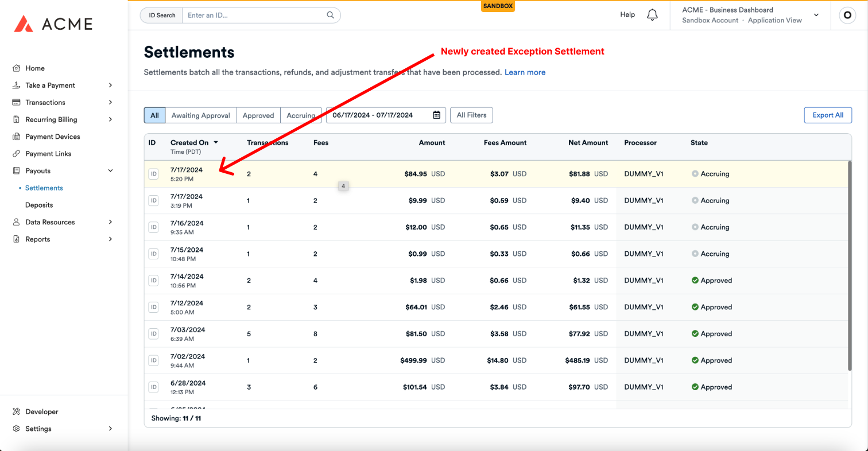868x451 pixels.
Task: Expand the Reports submenu chevron
Action: 110,239
